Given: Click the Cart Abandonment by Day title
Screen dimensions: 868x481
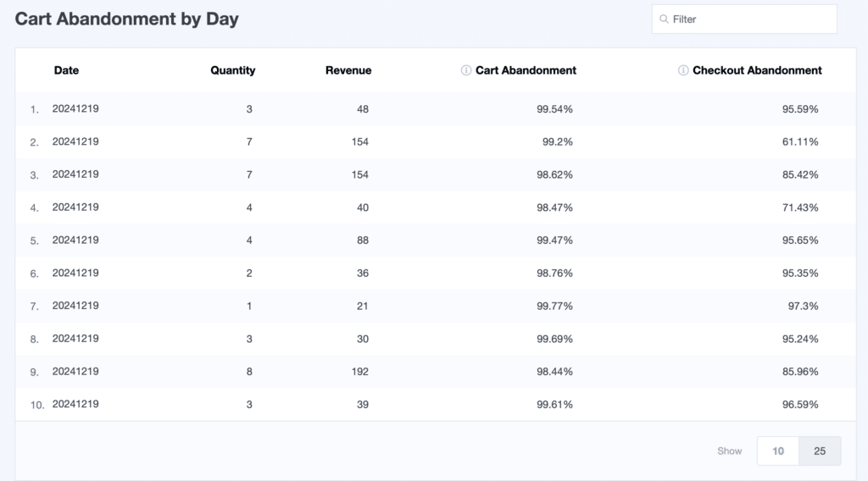Looking at the screenshot, I should 126,19.
